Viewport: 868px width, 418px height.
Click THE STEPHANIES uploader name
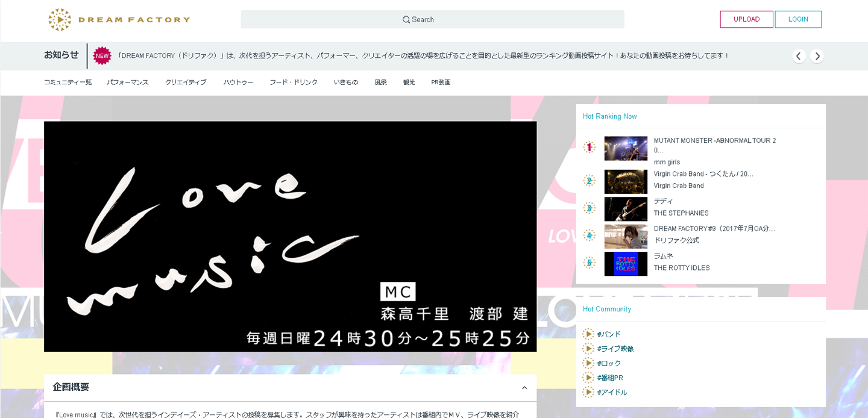pyautogui.click(x=681, y=213)
